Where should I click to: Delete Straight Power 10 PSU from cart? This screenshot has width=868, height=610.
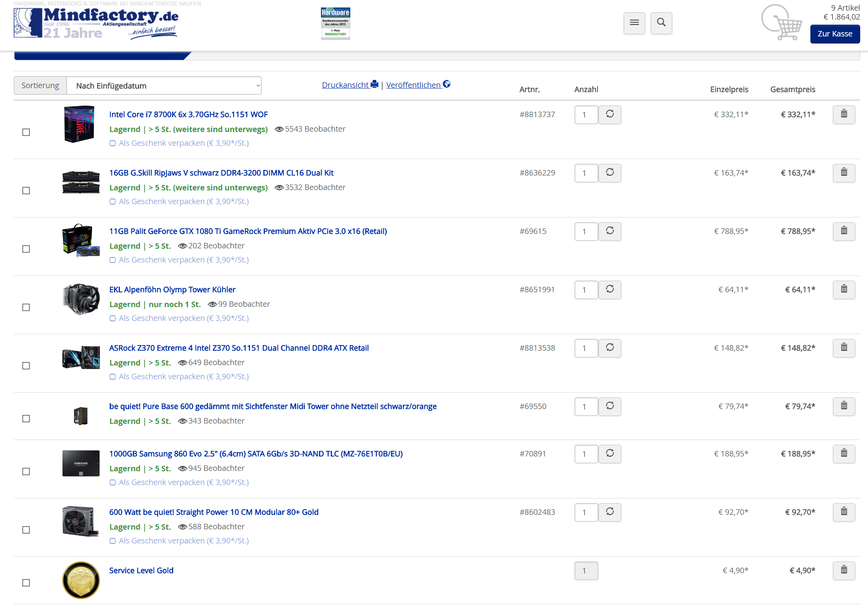[x=844, y=512]
